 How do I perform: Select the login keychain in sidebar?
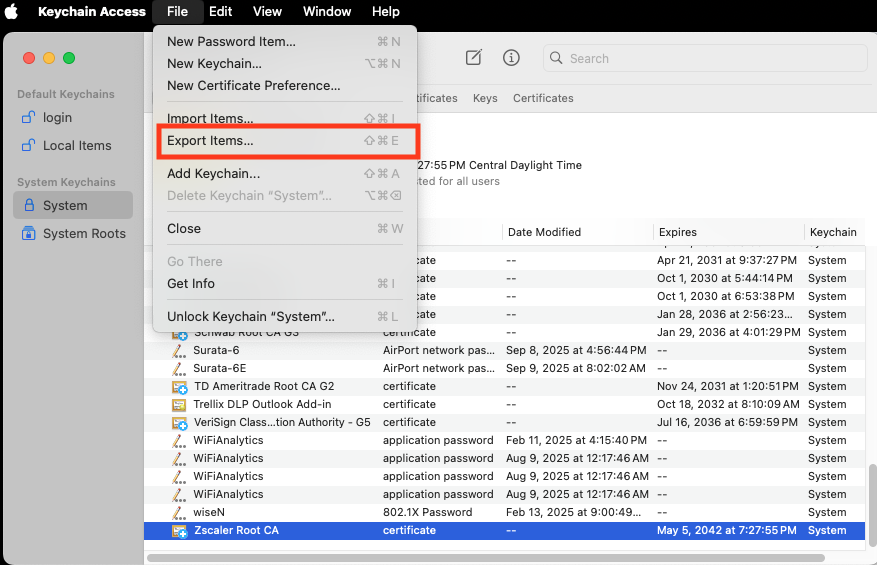click(x=73, y=117)
